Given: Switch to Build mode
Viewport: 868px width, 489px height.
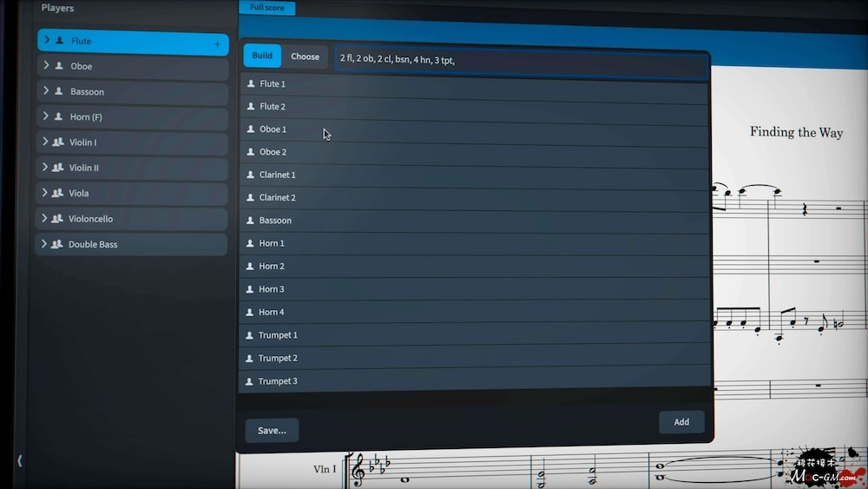Looking at the screenshot, I should (x=262, y=56).
